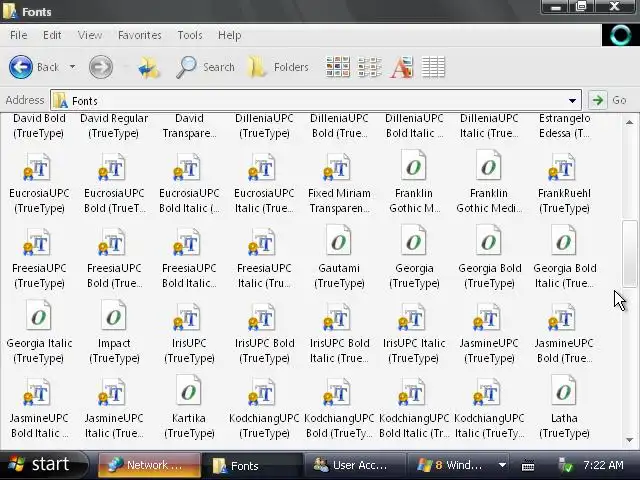
Task: Click the keyboard tray icon
Action: click(528, 465)
